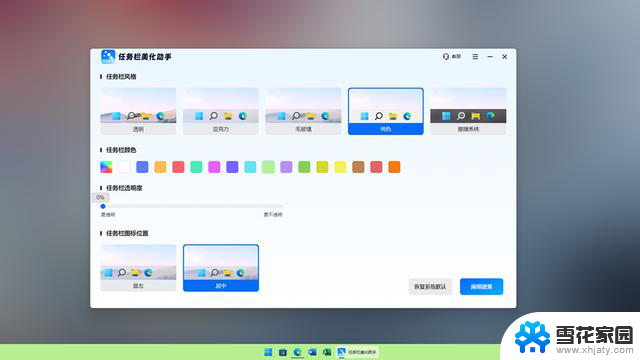
Task: Click the taskbar transparency slider handle
Action: 103,206
